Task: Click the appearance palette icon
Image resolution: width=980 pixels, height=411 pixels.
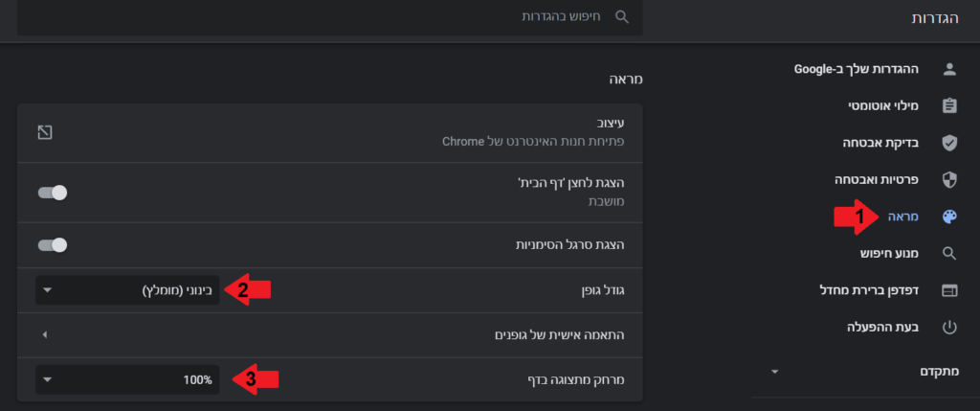Action: pos(949,217)
